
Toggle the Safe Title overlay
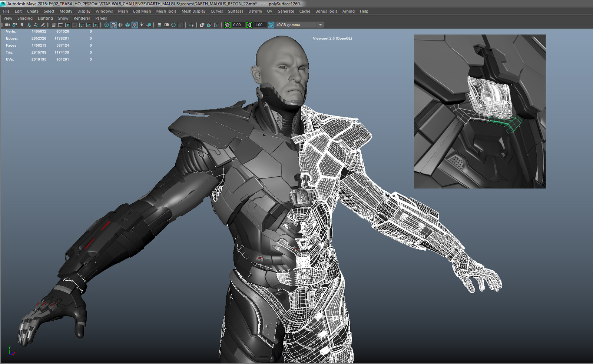pyautogui.click(x=96, y=25)
